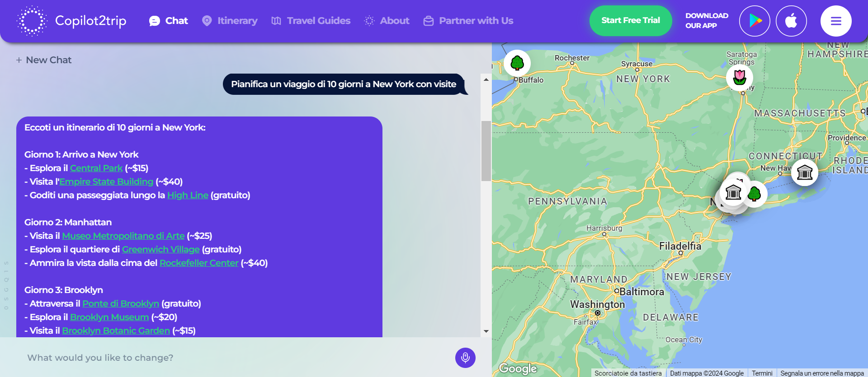Click tree marker on Long Island
The image size is (868, 377).
coord(755,194)
